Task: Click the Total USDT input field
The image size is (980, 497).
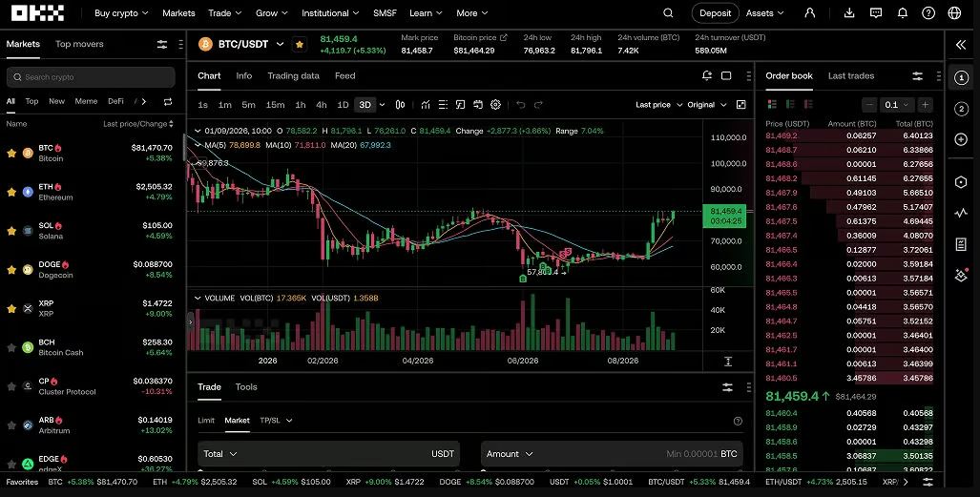Action: point(329,454)
